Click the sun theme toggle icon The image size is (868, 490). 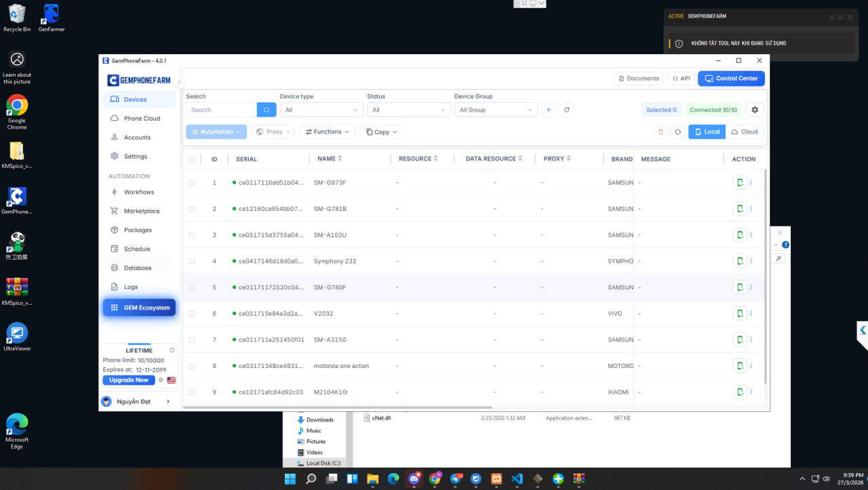161,380
